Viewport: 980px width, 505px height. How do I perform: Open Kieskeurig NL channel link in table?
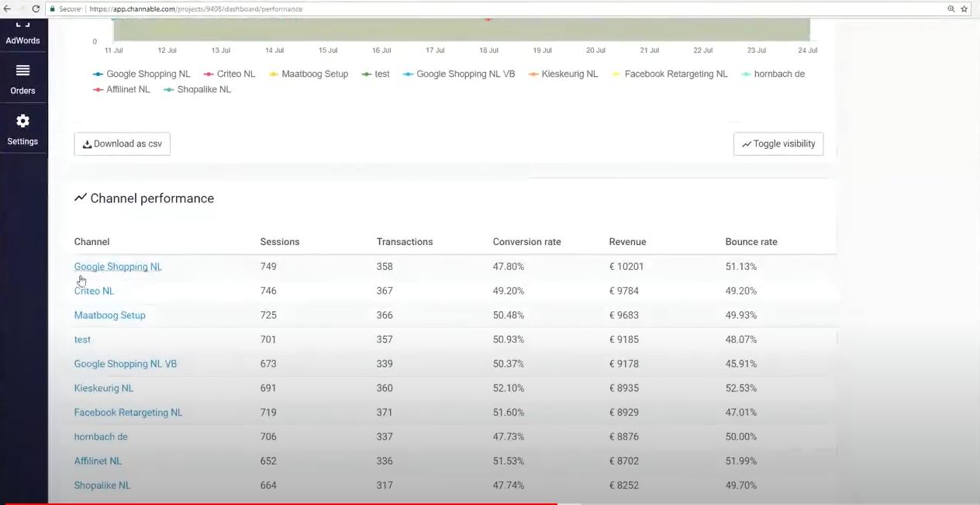[x=104, y=388]
